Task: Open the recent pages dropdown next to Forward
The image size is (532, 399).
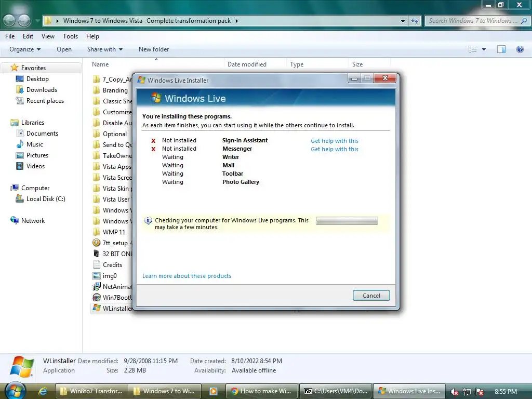Action: pos(37,21)
